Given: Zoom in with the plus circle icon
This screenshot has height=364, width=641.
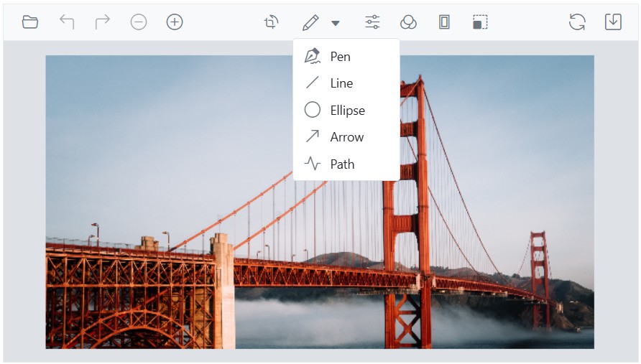Looking at the screenshot, I should (175, 22).
